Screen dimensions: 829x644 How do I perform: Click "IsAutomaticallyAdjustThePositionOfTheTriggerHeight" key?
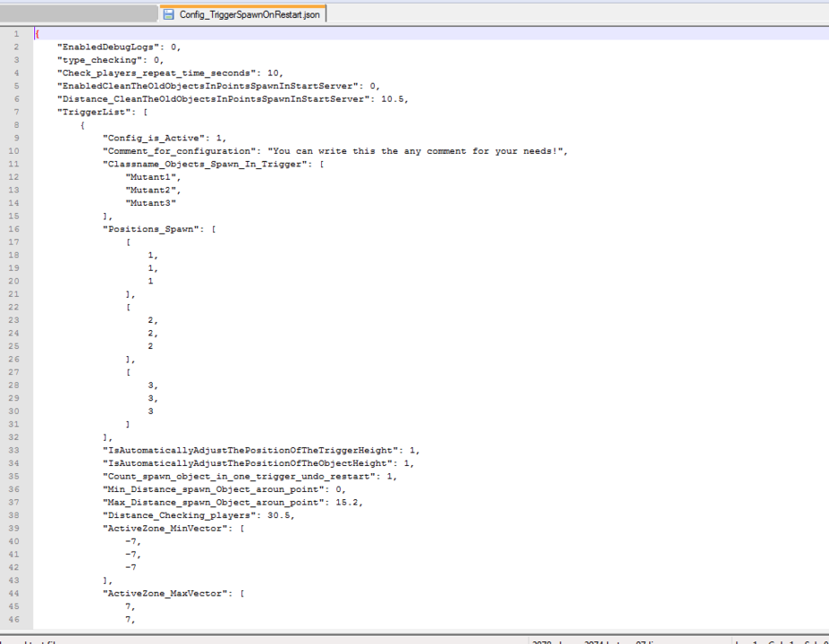(250, 451)
